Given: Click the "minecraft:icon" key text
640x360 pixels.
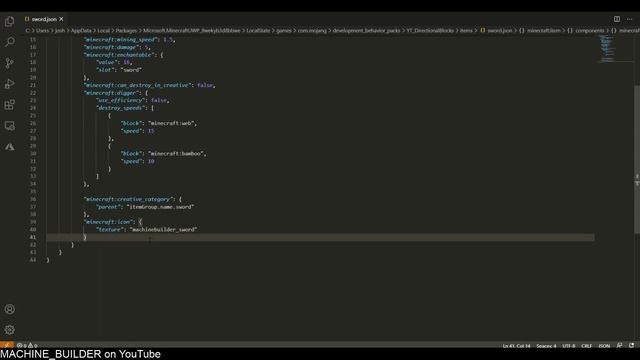Looking at the screenshot, I should [x=109, y=222].
